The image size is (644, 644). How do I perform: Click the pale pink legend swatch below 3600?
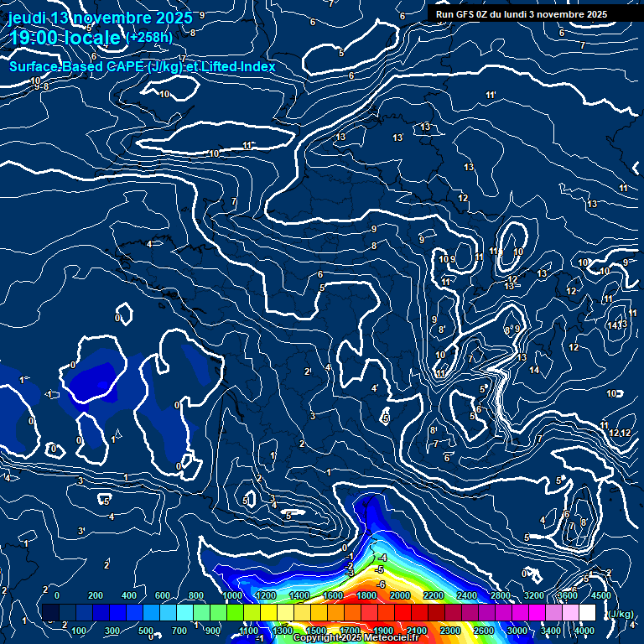point(571,612)
